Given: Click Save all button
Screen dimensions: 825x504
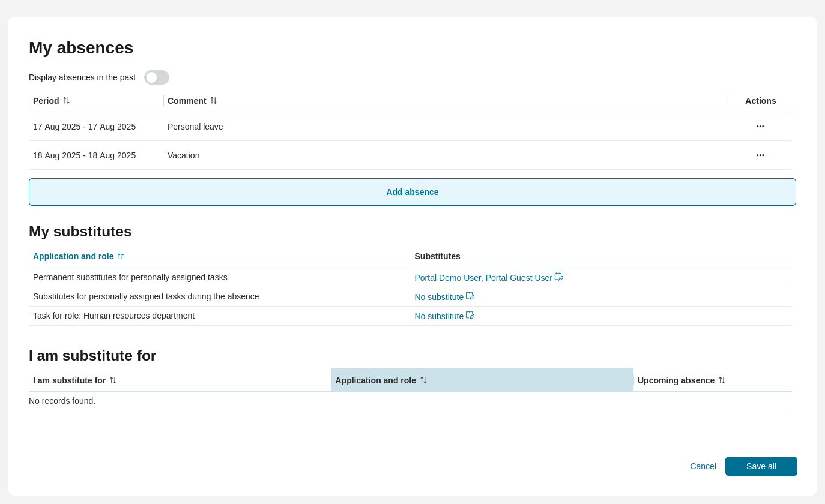Looking at the screenshot, I should (761, 466).
